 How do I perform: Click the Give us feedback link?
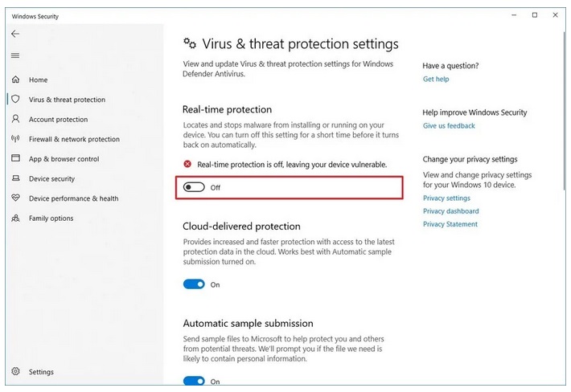pos(449,126)
